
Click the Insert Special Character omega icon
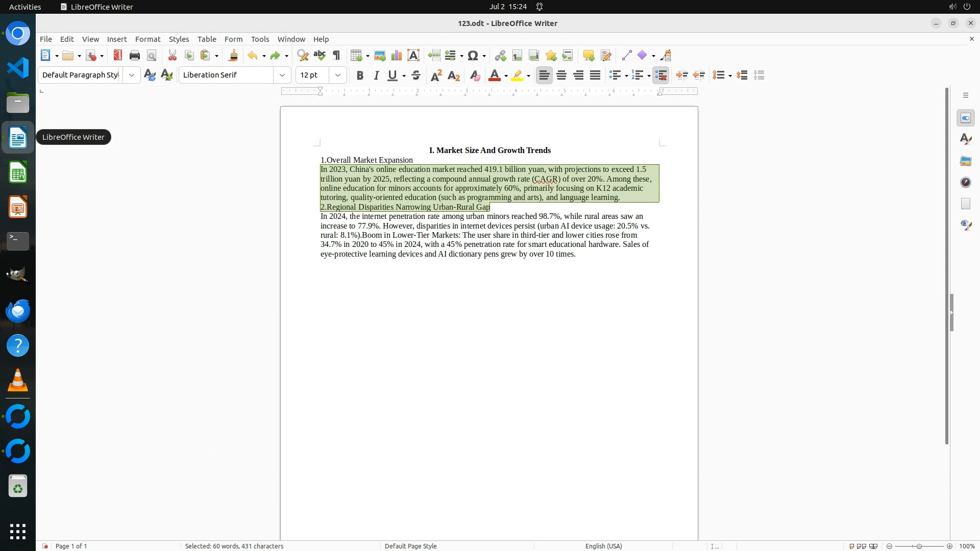pyautogui.click(x=473, y=56)
